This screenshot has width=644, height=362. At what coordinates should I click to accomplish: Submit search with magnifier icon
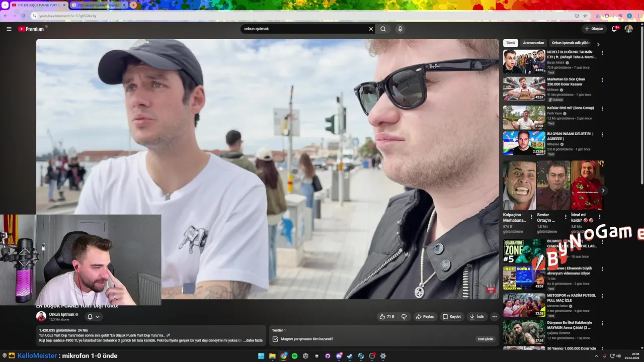tap(383, 29)
